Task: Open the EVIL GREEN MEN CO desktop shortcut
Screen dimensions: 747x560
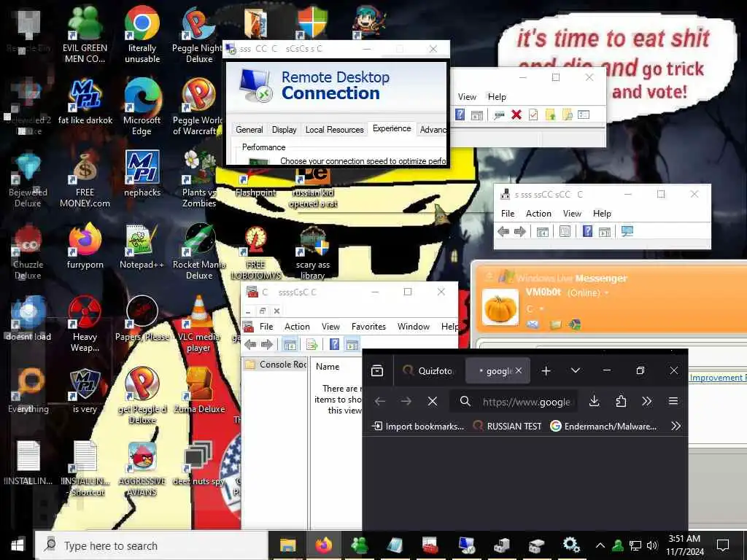Action: 85,34
